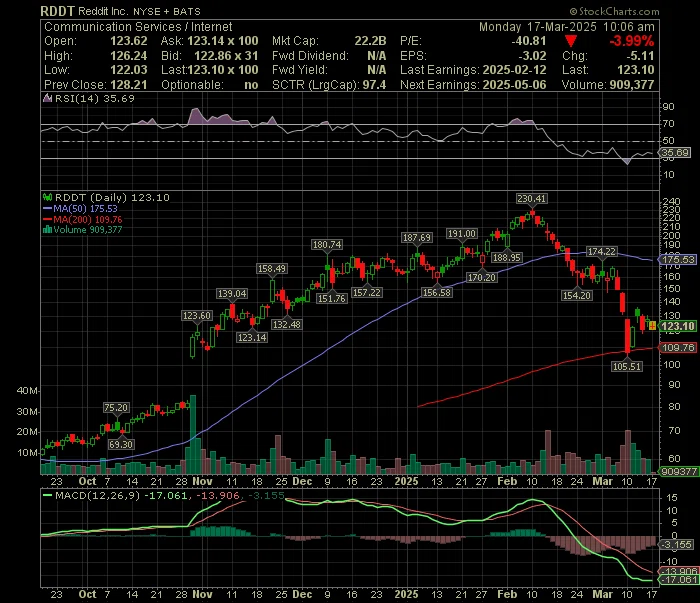Click the Low 122.03 value
The image size is (700, 603).
pyautogui.click(x=129, y=70)
